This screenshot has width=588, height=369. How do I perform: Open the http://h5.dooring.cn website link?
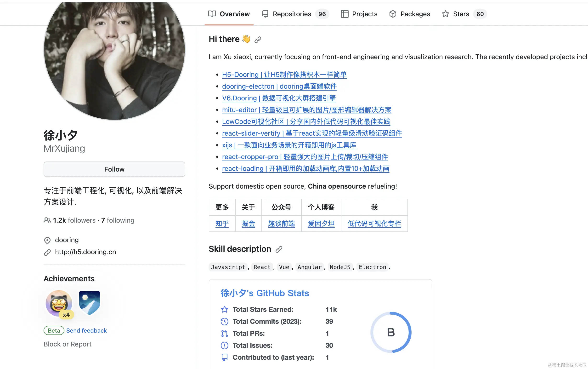tap(85, 252)
